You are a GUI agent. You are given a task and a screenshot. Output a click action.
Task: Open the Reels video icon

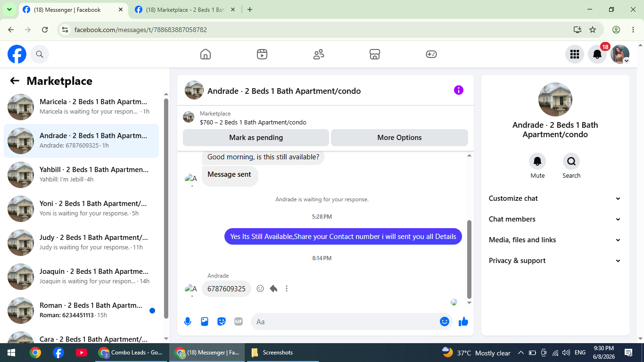[262, 54]
